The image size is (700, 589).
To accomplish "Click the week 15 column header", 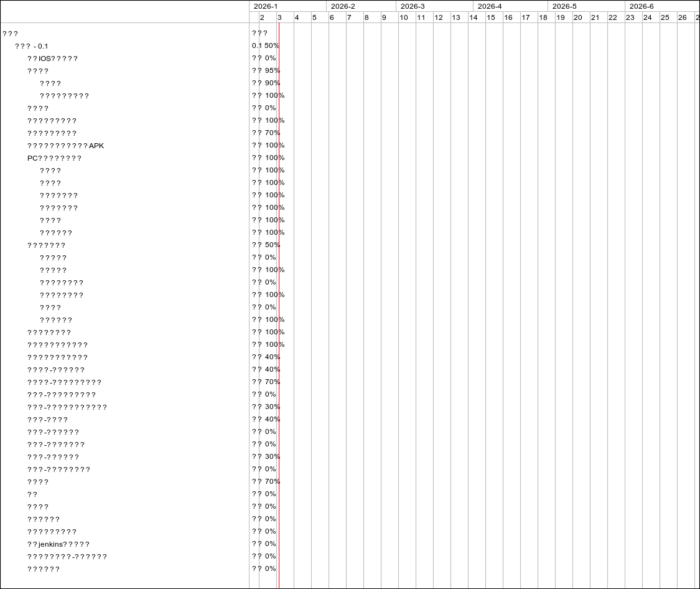I will point(491,17).
